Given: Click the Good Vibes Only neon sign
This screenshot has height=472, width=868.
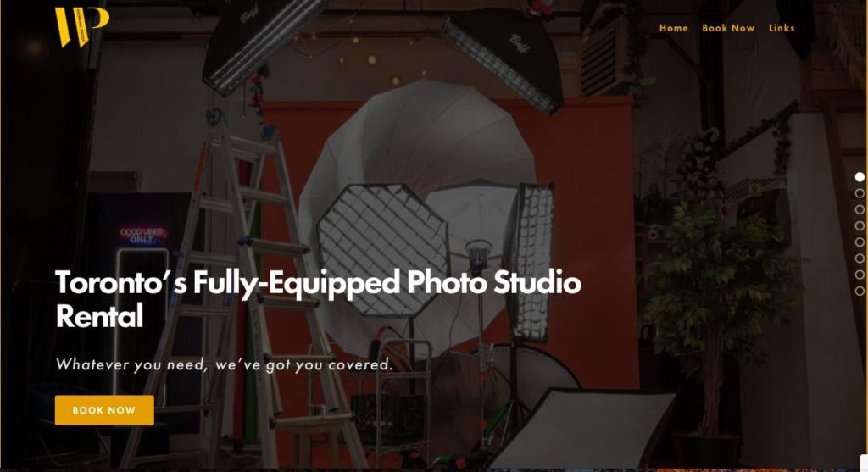Looking at the screenshot, I should pos(142,236).
